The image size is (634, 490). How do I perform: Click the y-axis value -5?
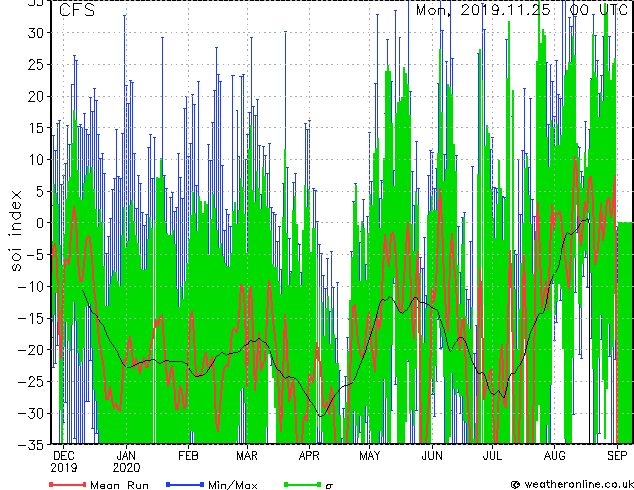[x=35, y=255]
